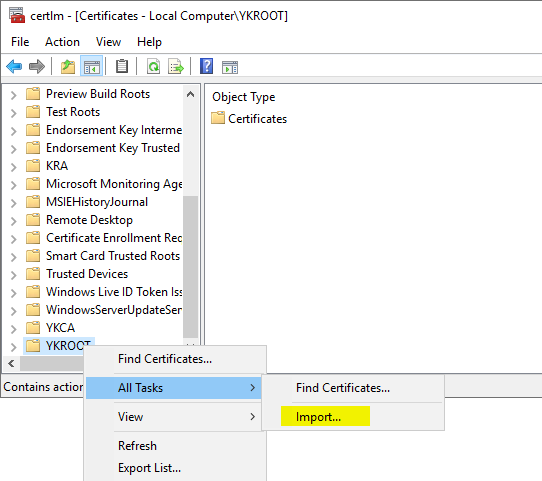The image size is (542, 481).
Task: Select the Trusted Devices folder
Action: pos(87,274)
